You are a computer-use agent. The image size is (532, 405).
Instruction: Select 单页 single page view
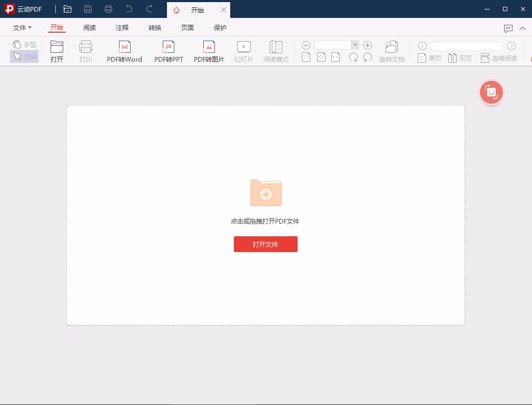(x=429, y=58)
